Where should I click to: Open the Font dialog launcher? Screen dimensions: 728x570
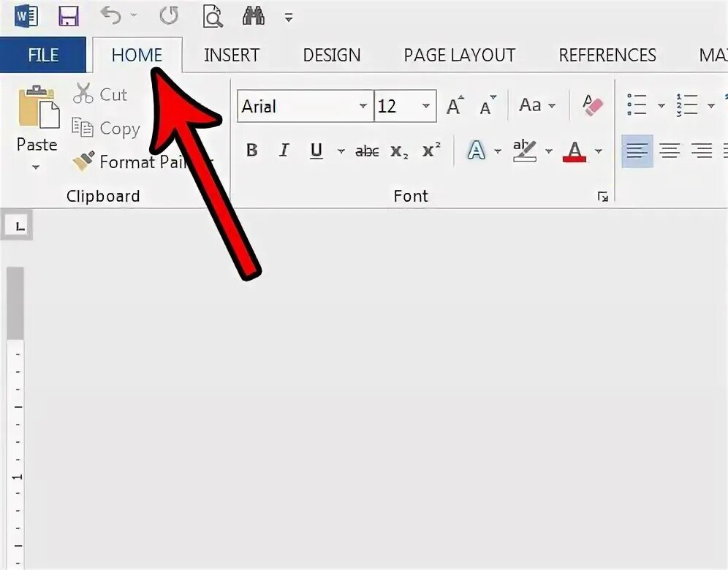[602, 197]
